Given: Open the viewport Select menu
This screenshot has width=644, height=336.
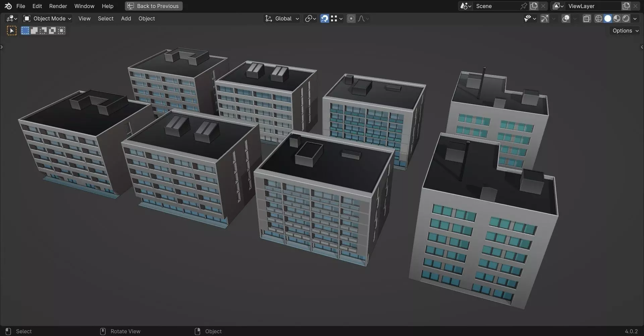Looking at the screenshot, I should [106, 18].
